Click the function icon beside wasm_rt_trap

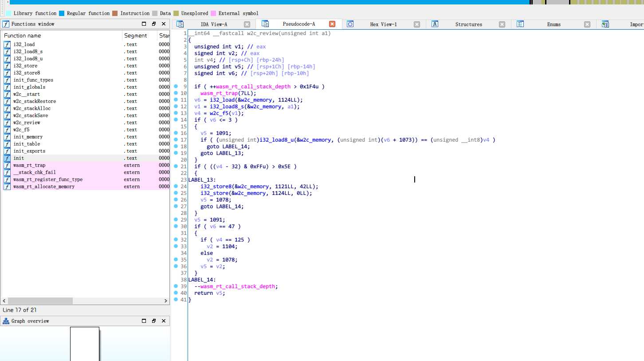coord(7,165)
